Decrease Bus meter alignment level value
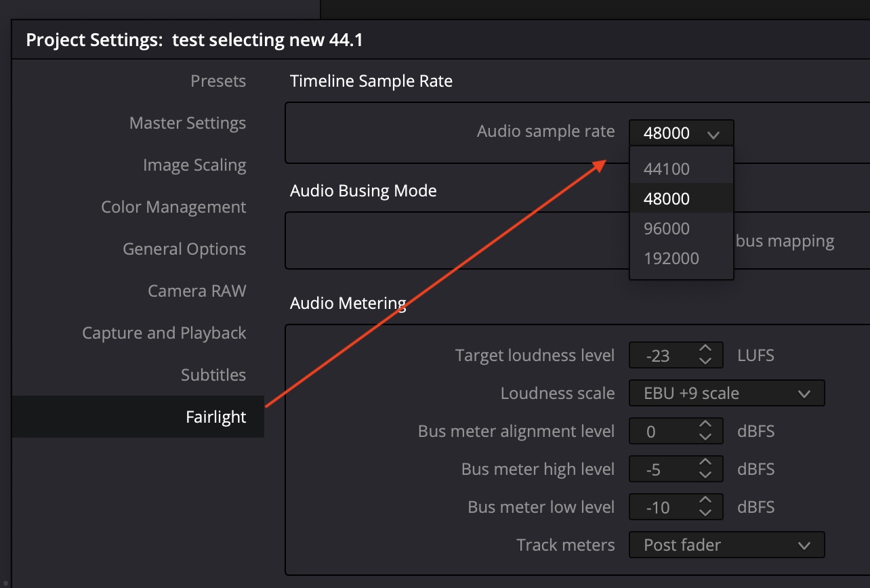This screenshot has height=588, width=870. tap(705, 437)
